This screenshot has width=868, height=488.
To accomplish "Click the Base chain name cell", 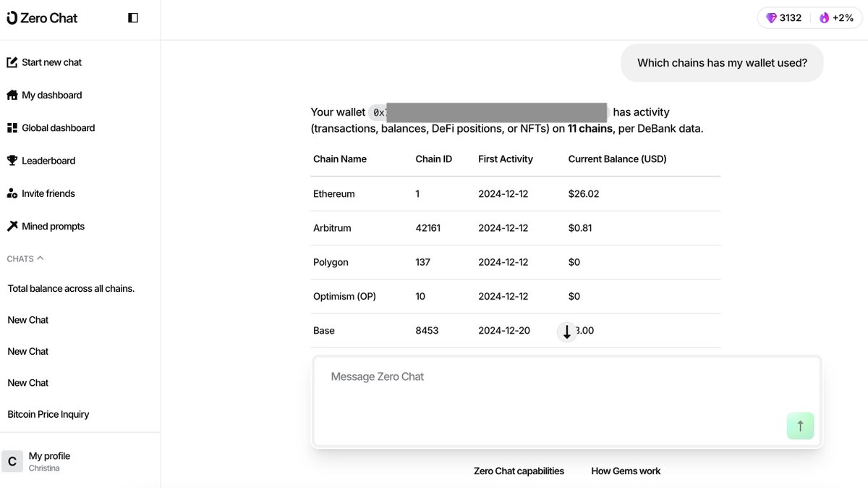I will point(324,331).
